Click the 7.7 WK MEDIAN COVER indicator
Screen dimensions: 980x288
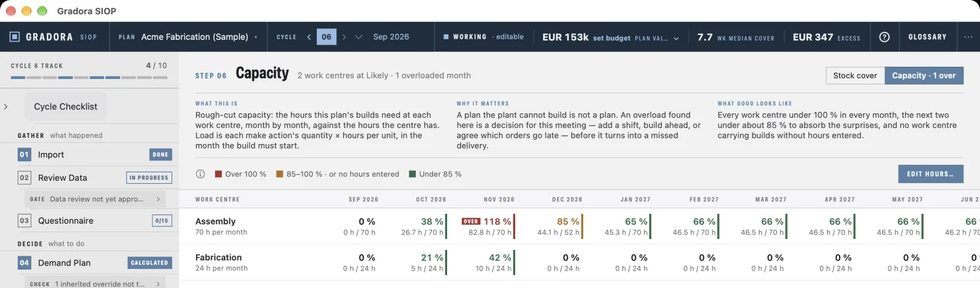pos(736,37)
